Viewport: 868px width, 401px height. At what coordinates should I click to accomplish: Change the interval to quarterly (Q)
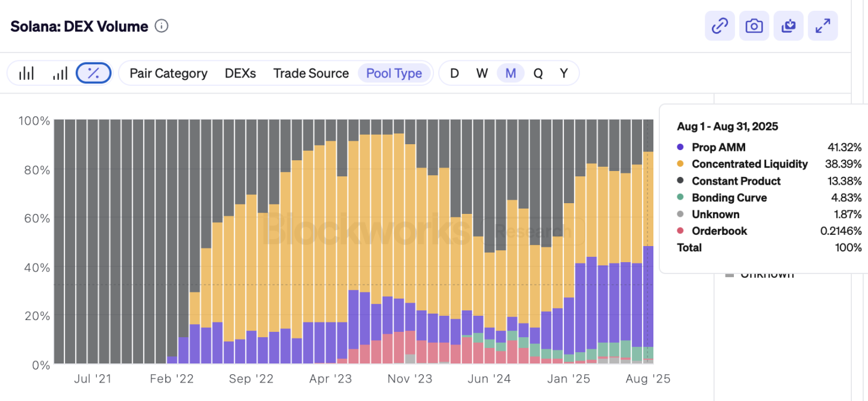(538, 73)
